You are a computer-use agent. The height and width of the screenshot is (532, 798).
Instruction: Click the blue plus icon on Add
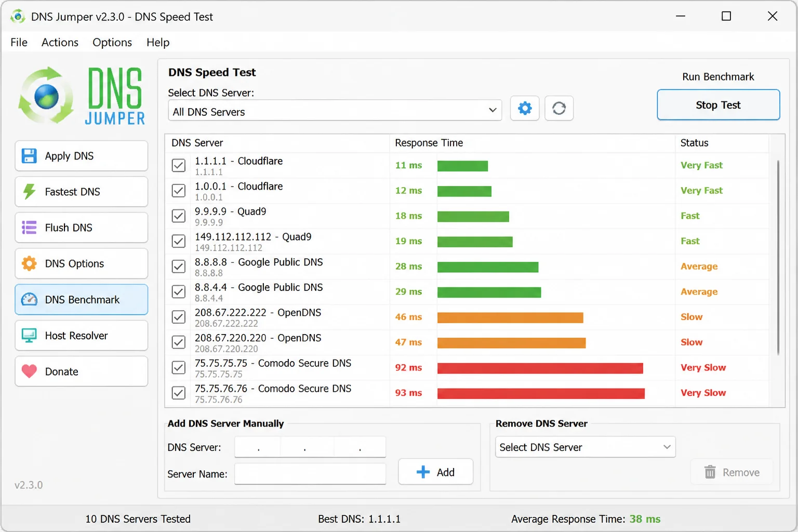[423, 472]
